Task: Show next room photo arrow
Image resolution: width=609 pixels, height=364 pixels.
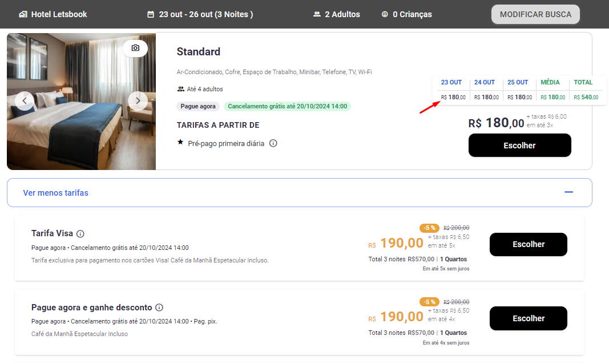Action: [138, 101]
